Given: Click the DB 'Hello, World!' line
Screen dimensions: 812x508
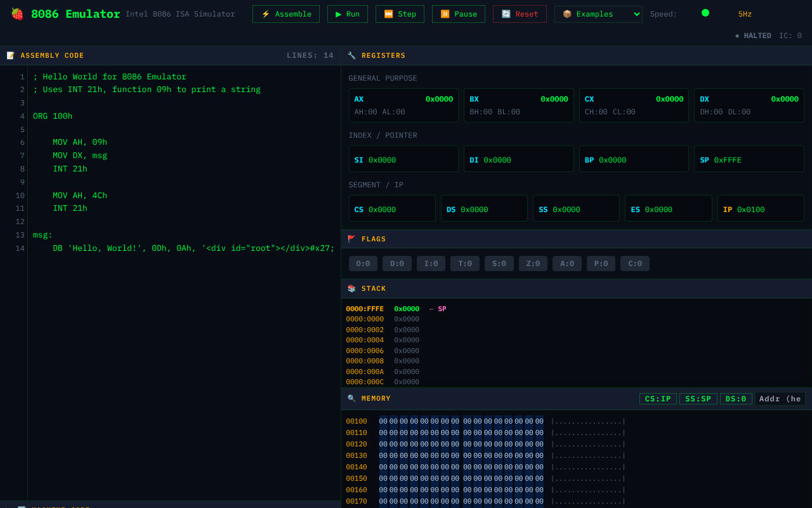Looking at the screenshot, I should tap(193, 248).
